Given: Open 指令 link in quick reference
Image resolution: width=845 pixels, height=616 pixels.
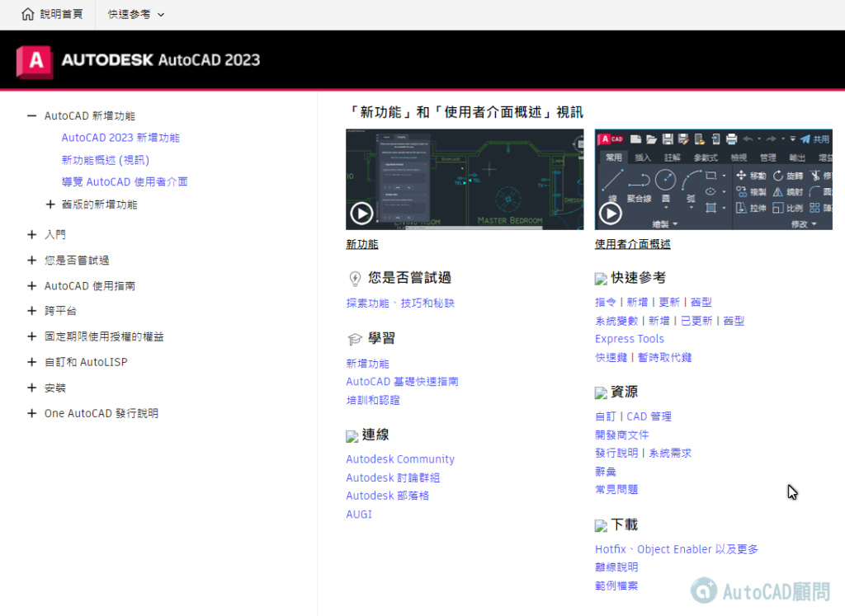Looking at the screenshot, I should (x=605, y=302).
